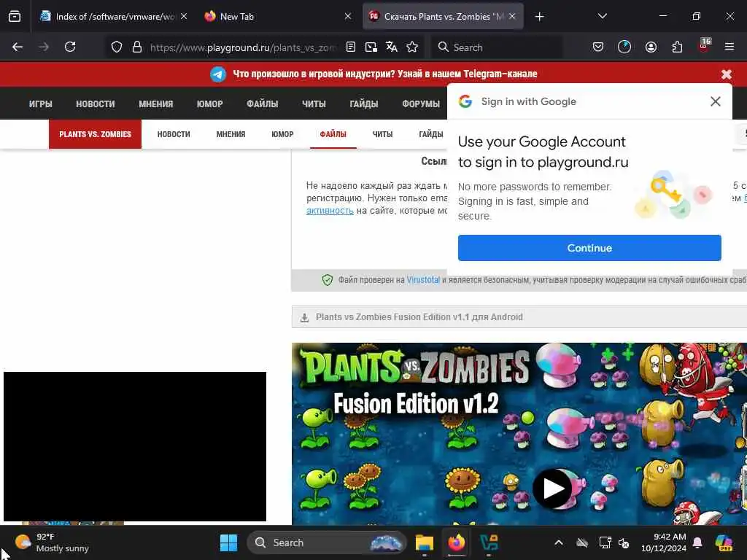
Task: View site security padlock info
Action: pos(137,47)
